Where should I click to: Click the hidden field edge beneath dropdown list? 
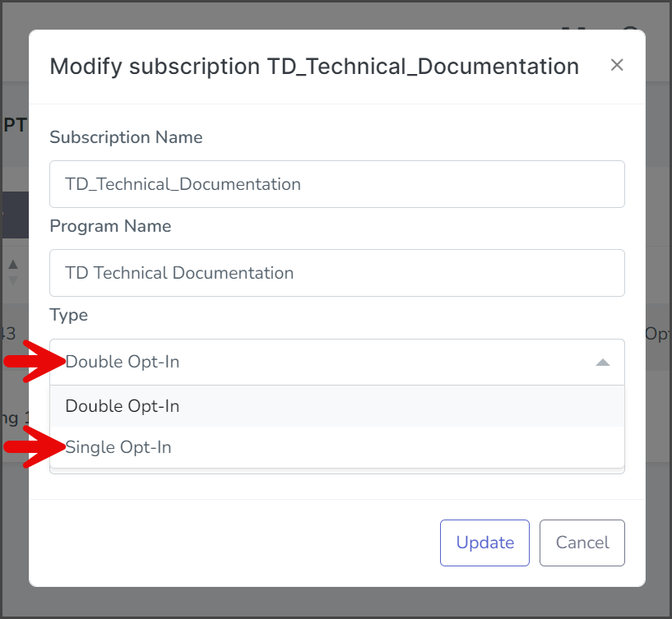[x=337, y=471]
